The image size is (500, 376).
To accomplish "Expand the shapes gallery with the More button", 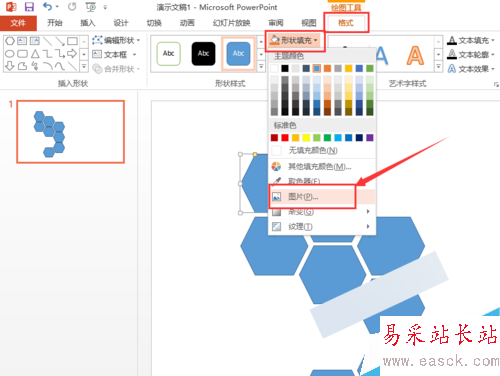I will pos(84,66).
